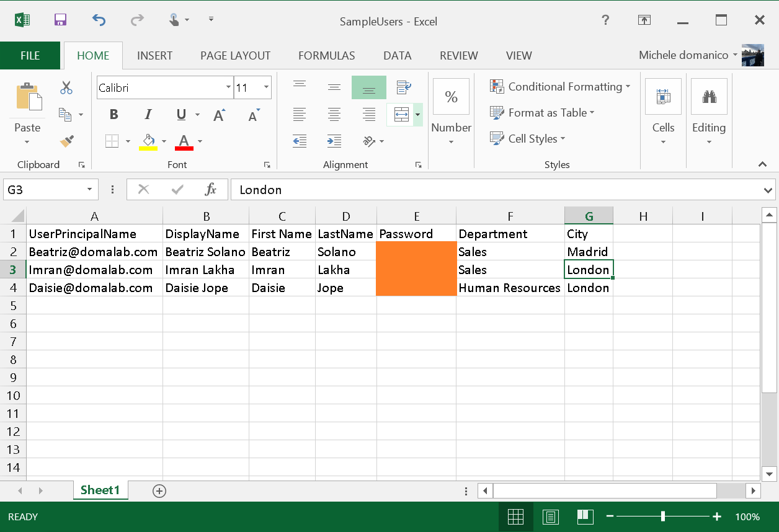The height and width of the screenshot is (532, 779).
Task: Increase indent of cell content
Action: [x=334, y=141]
